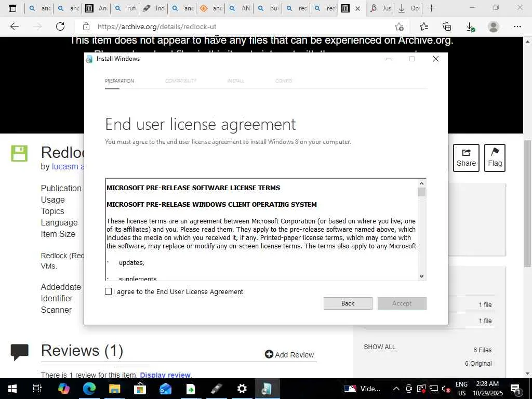Switch to the 'Do' downloads tab
The height and width of the screenshot is (399, 532).
[x=408, y=8]
